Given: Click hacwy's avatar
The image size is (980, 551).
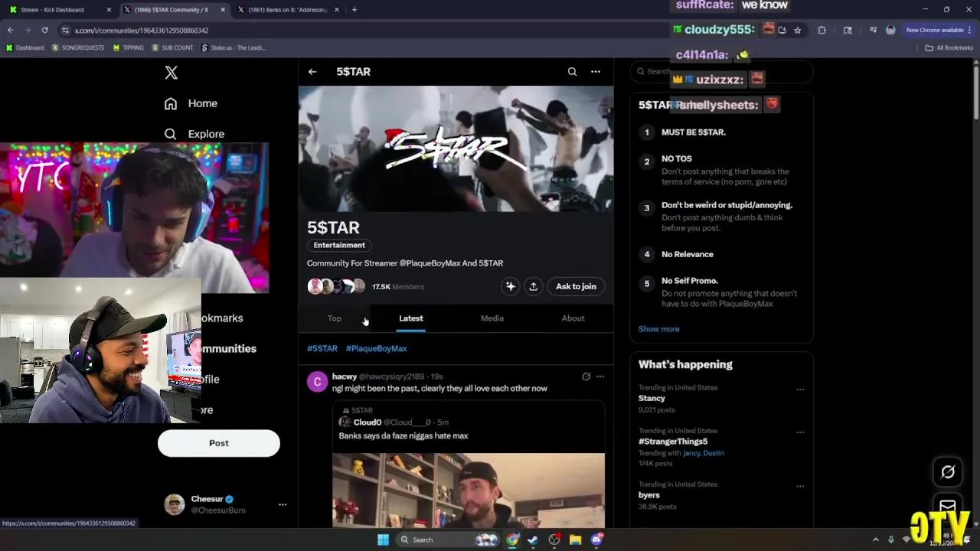Looking at the screenshot, I should point(317,381).
